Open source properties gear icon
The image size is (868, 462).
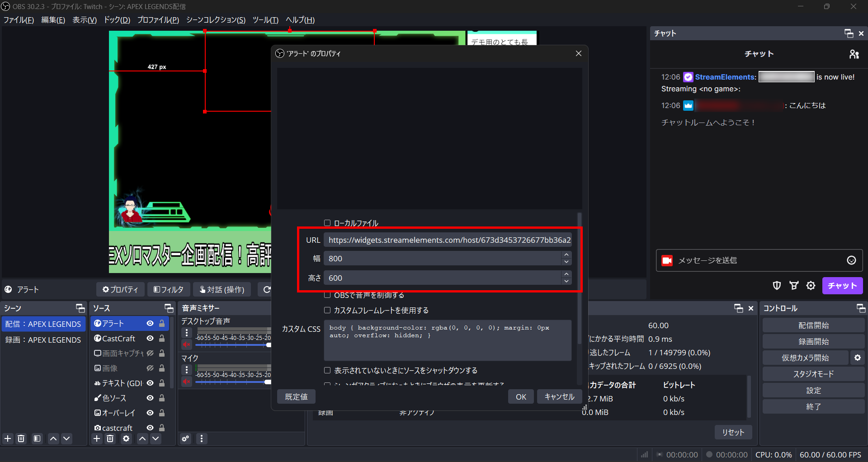[126, 438]
